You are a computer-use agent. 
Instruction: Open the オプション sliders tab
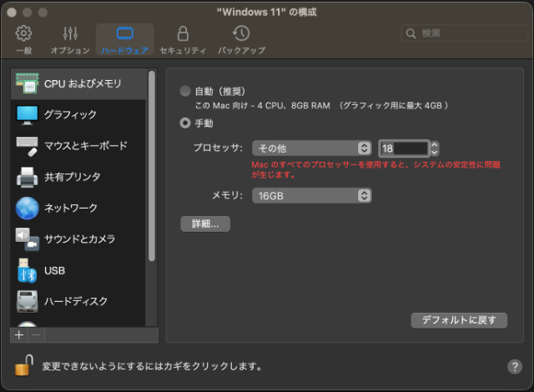pyautogui.click(x=70, y=40)
